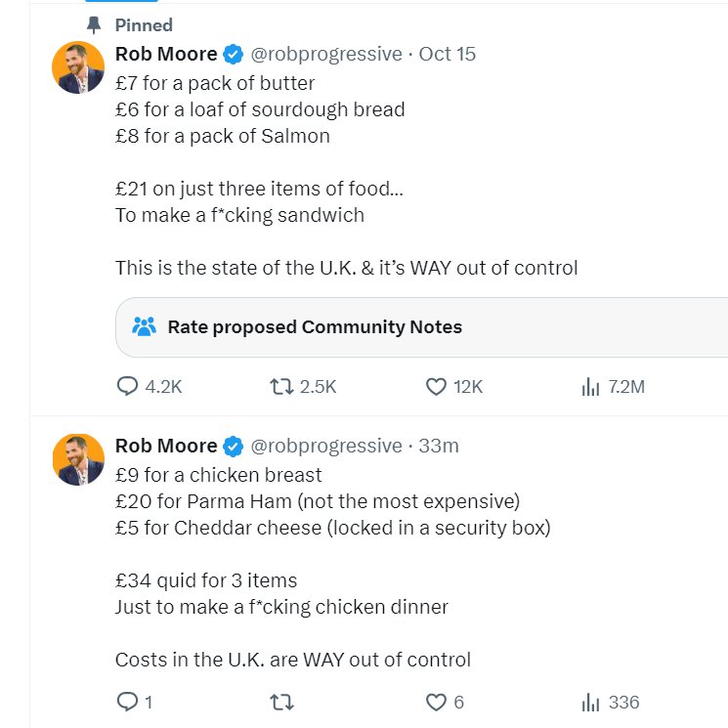The width and height of the screenshot is (728, 728).
Task: Click verified badge on 33m tweet
Action: (234, 447)
